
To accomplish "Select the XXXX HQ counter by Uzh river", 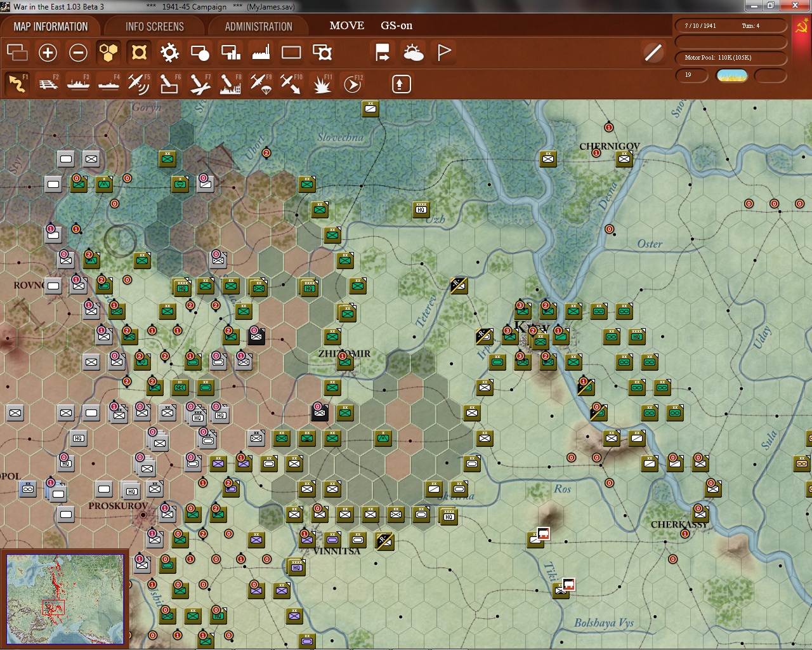I will [421, 209].
